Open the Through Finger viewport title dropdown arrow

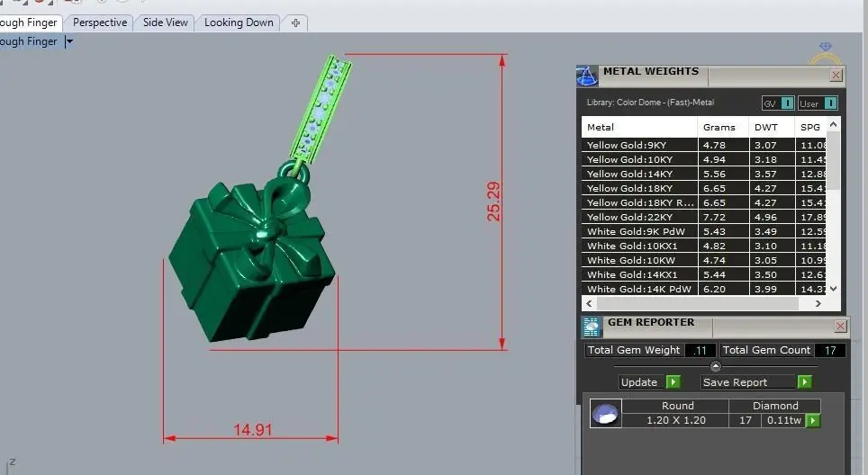(69, 41)
